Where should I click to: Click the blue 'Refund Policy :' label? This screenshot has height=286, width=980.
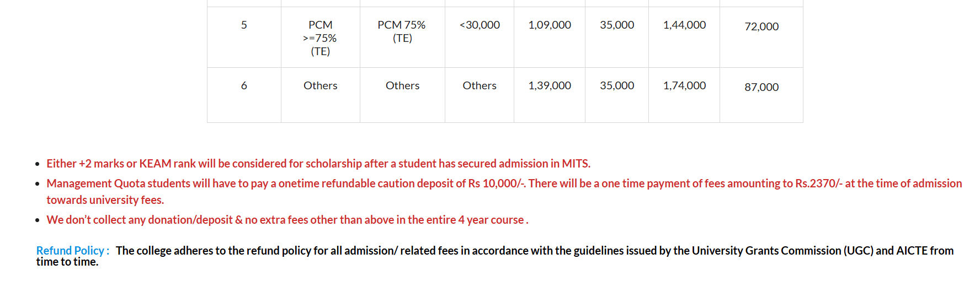coord(73,251)
